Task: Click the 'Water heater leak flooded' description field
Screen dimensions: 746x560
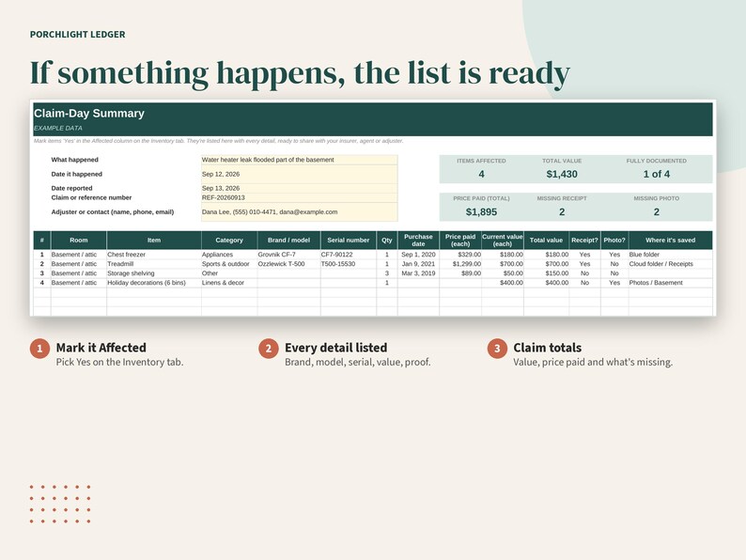Action: 300,160
